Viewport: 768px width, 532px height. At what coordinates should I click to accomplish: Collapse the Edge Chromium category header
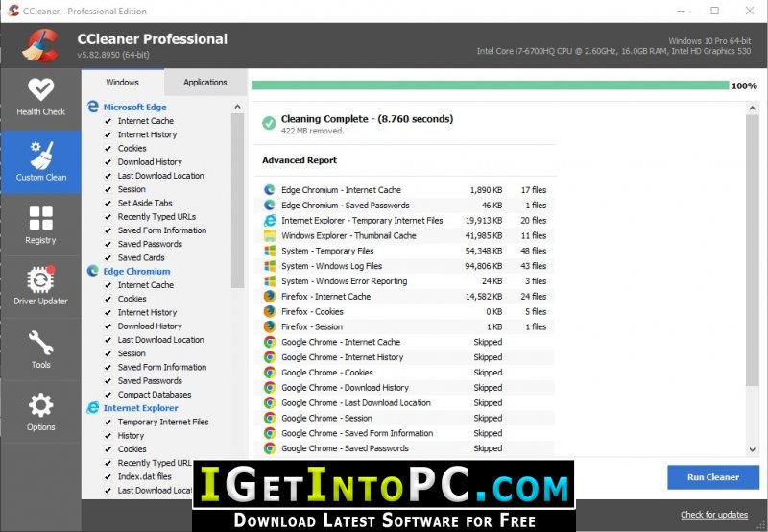[136, 272]
